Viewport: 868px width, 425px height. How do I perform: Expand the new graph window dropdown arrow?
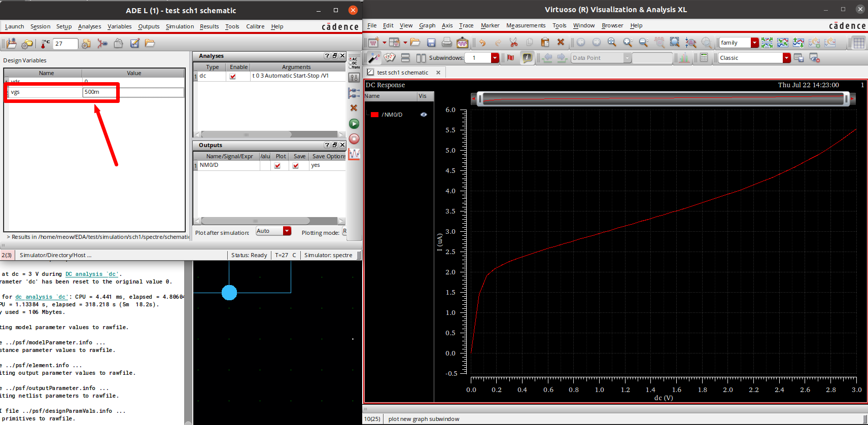coord(384,43)
